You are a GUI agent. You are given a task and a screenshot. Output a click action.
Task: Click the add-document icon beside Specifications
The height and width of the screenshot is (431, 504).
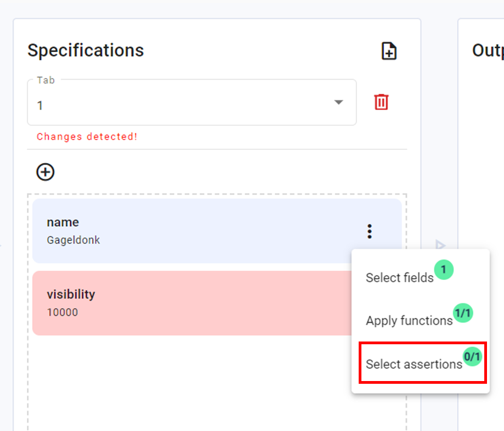click(389, 51)
